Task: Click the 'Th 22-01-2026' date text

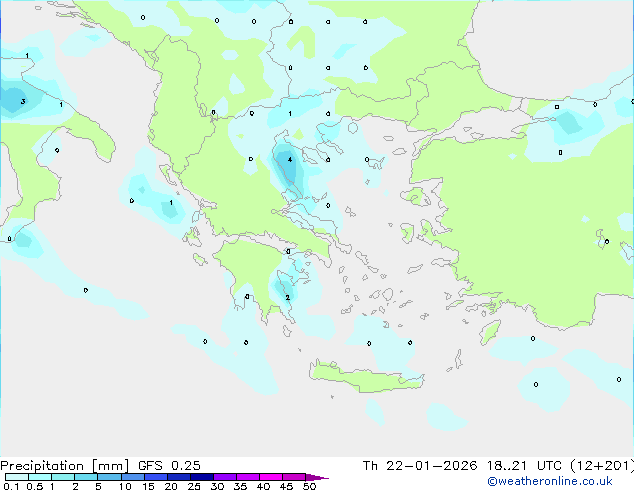Action: [420, 466]
